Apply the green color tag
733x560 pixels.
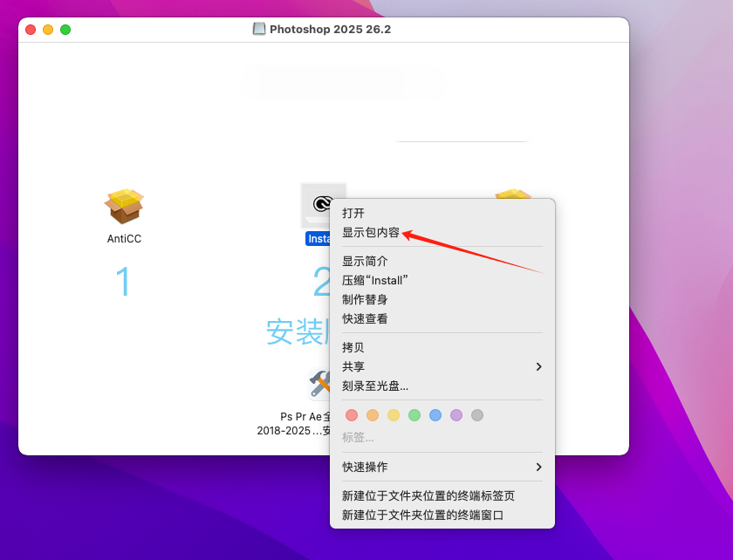coord(414,415)
